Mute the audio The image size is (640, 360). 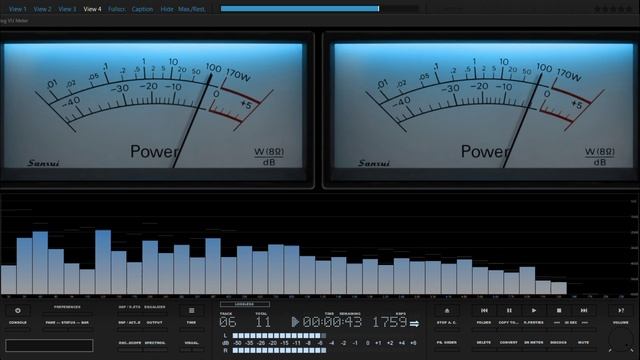coord(583,342)
